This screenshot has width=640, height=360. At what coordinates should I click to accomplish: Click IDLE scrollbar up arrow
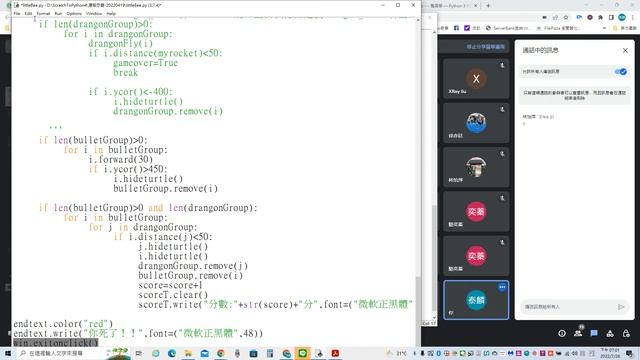[x=418, y=20]
